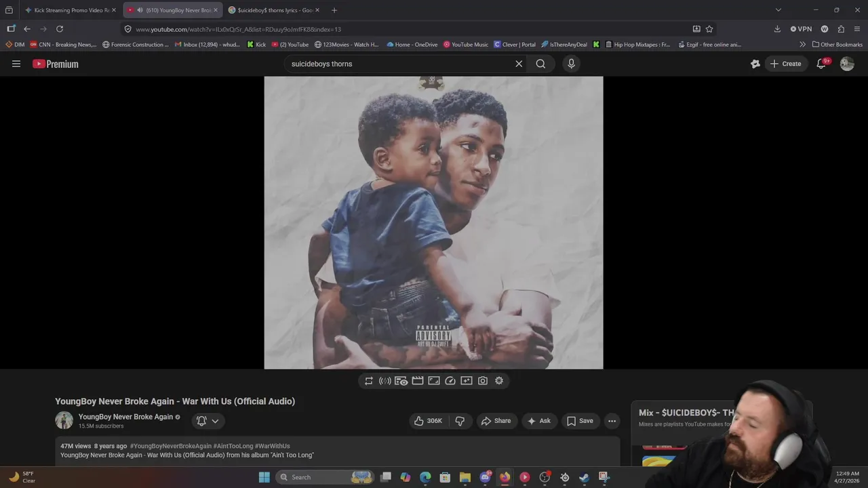Bookmark this page with the star icon
This screenshot has width=868, height=488.
pyautogui.click(x=709, y=29)
